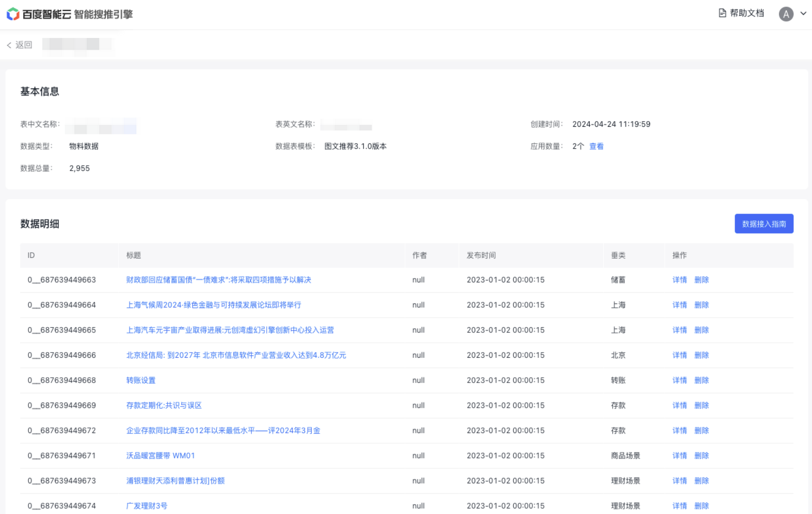Delete the 广发理财3号 row

pos(701,506)
